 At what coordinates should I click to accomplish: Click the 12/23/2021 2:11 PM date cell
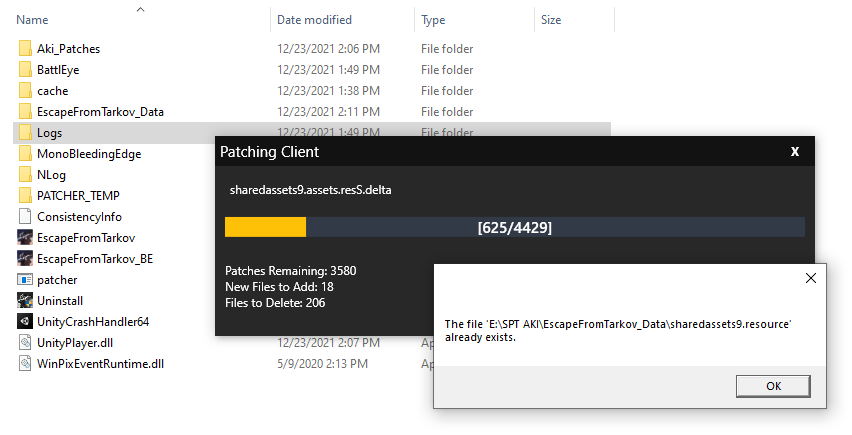point(328,112)
